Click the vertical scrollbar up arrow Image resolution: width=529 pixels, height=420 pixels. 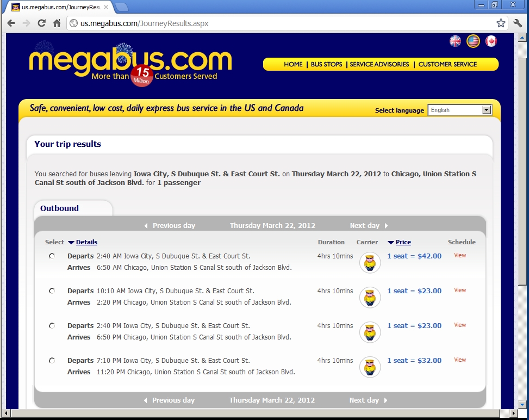(522, 38)
